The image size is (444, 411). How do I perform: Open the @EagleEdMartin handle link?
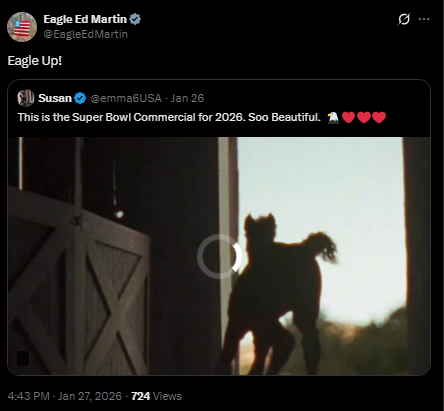pyautogui.click(x=86, y=34)
